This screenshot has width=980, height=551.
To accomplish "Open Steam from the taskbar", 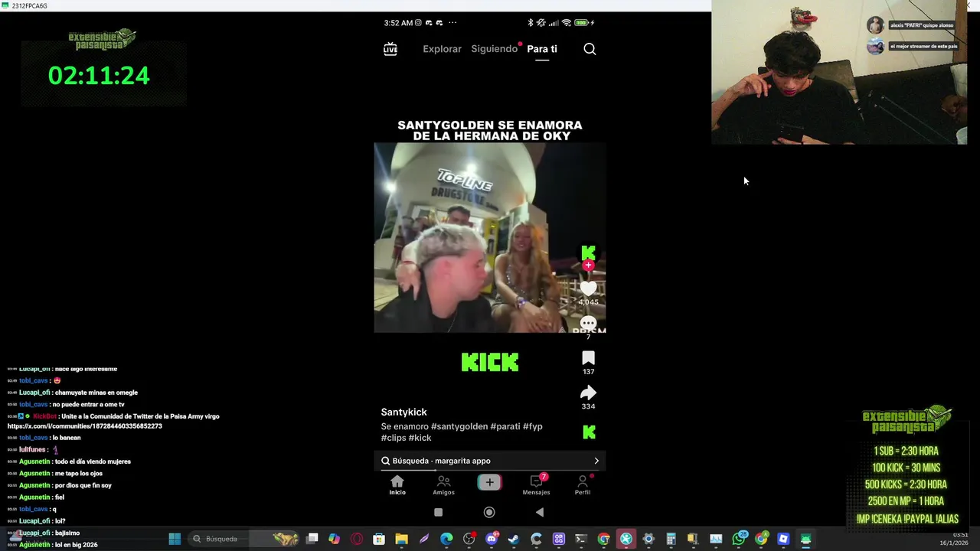I will 513,539.
